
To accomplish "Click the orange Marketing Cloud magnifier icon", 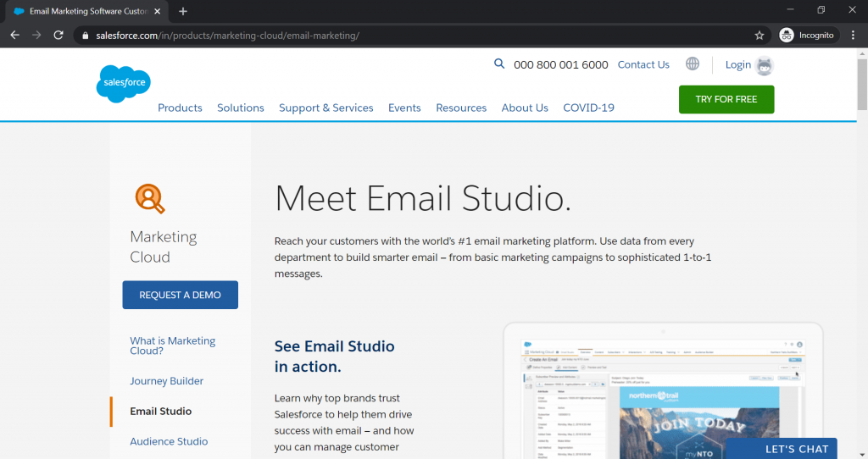I will (x=150, y=198).
